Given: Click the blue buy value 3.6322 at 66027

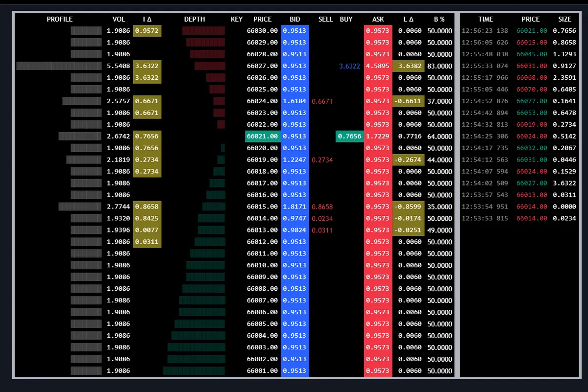Looking at the screenshot, I should pyautogui.click(x=349, y=66).
